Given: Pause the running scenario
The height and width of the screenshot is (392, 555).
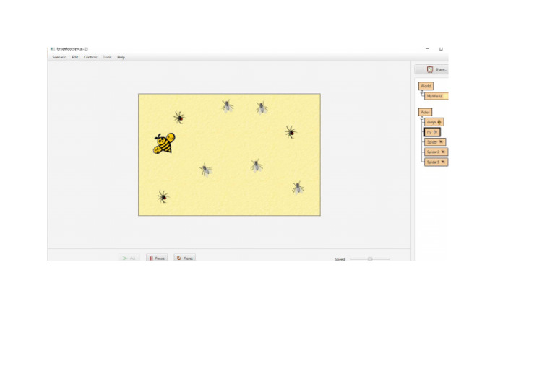Looking at the screenshot, I should [x=157, y=258].
